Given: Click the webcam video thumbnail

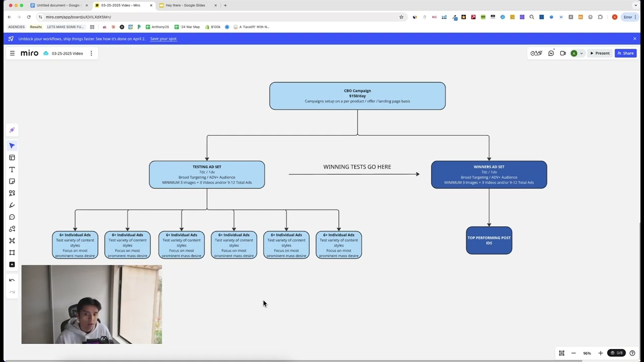Looking at the screenshot, I should 92,305.
